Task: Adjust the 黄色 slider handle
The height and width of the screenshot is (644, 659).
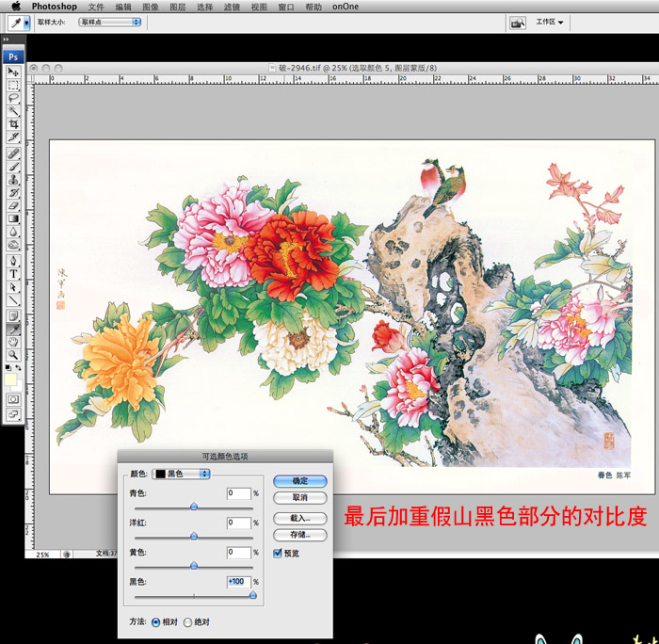Action: (x=194, y=566)
